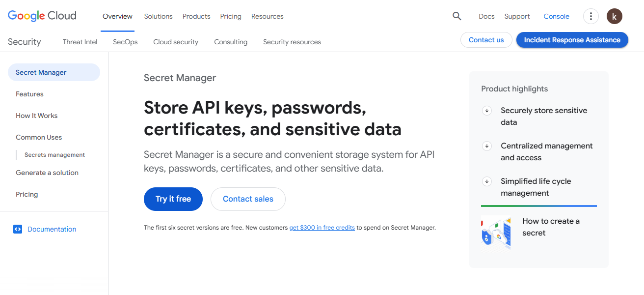Screen dimensions: 644x295
Task: Click the Contact sales button
Action: coord(248,199)
